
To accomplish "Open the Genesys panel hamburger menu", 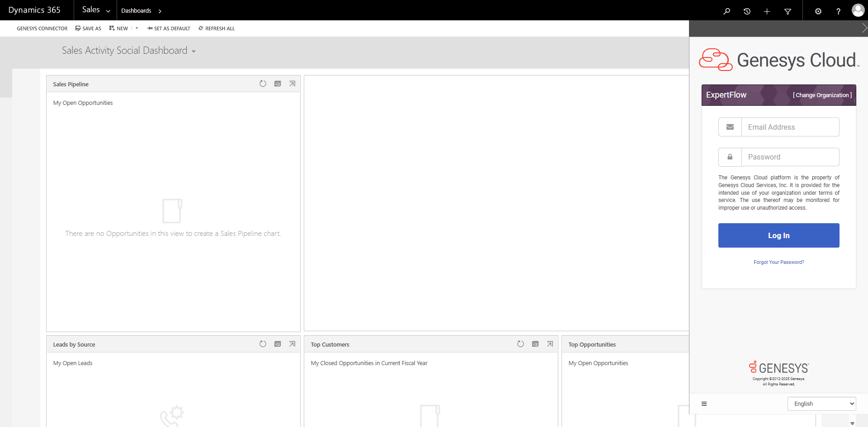I will 704,404.
